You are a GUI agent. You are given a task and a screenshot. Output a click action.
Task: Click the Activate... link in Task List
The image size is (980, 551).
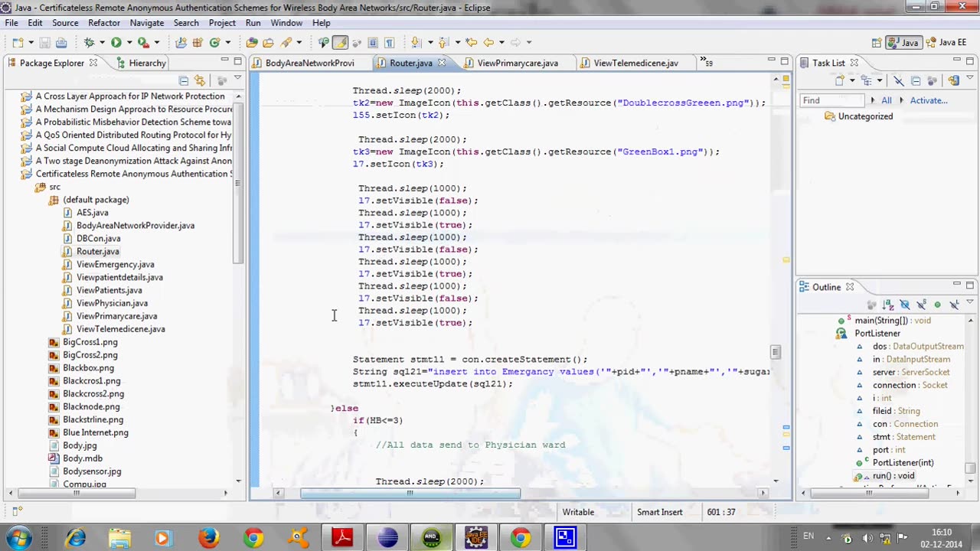pos(928,100)
